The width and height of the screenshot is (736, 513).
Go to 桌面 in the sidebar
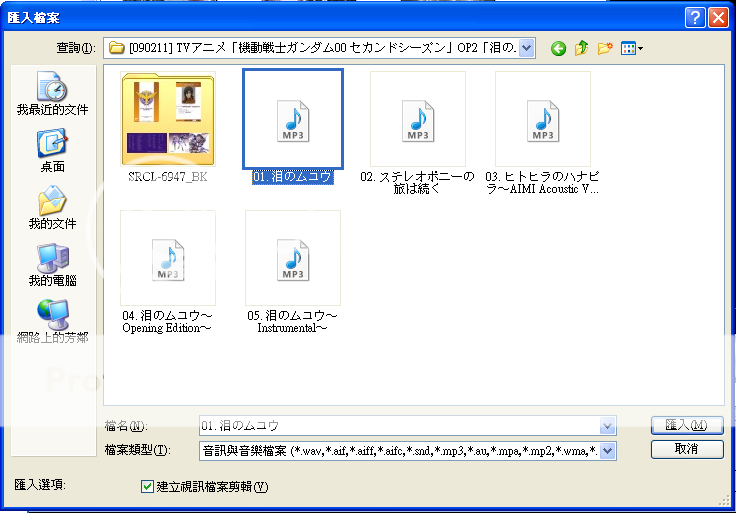pos(53,150)
